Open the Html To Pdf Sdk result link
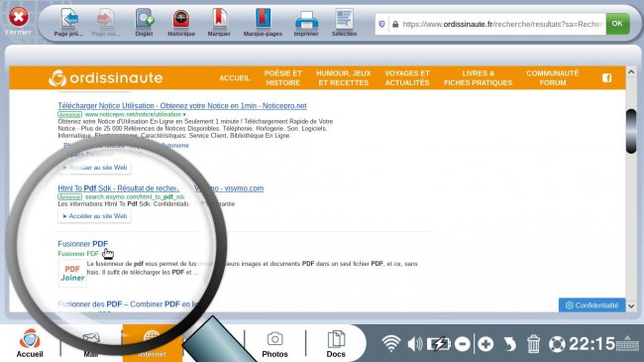 [161, 188]
